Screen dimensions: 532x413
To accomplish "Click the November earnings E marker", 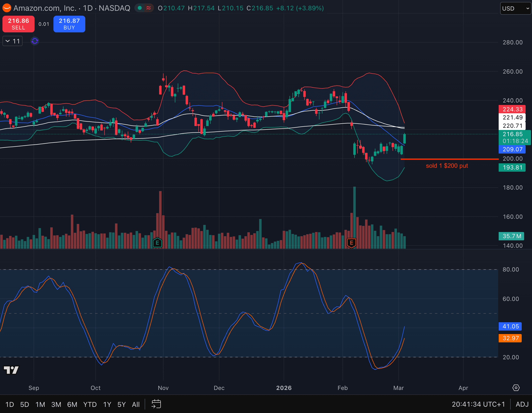I will click(158, 243).
